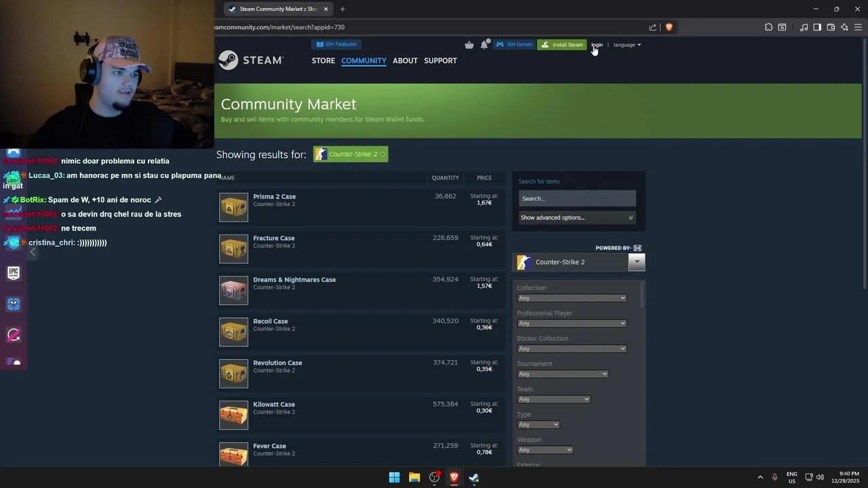Open the Sticker Collection dropdown

tap(572, 348)
